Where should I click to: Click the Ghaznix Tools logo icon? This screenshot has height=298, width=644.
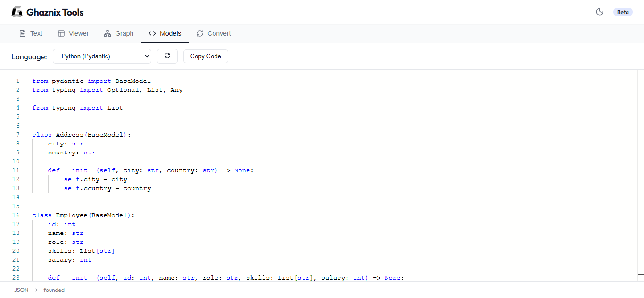(17, 12)
